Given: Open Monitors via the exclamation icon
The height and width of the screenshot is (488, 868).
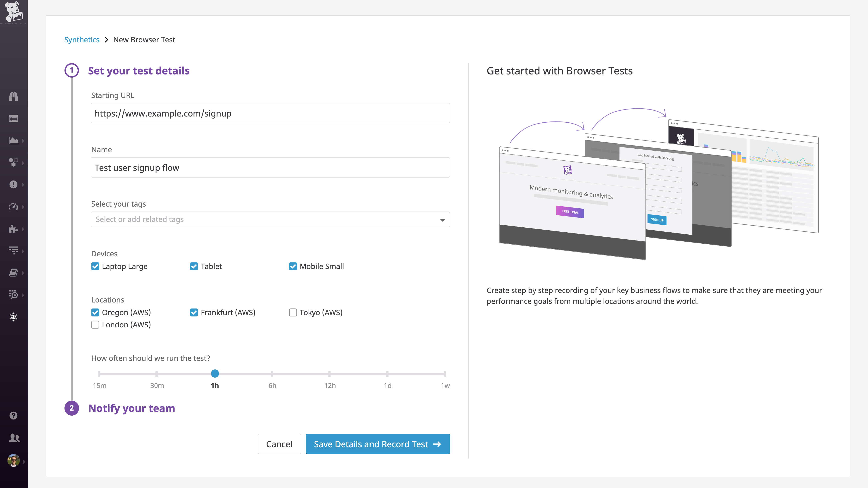Looking at the screenshot, I should pos(14,184).
